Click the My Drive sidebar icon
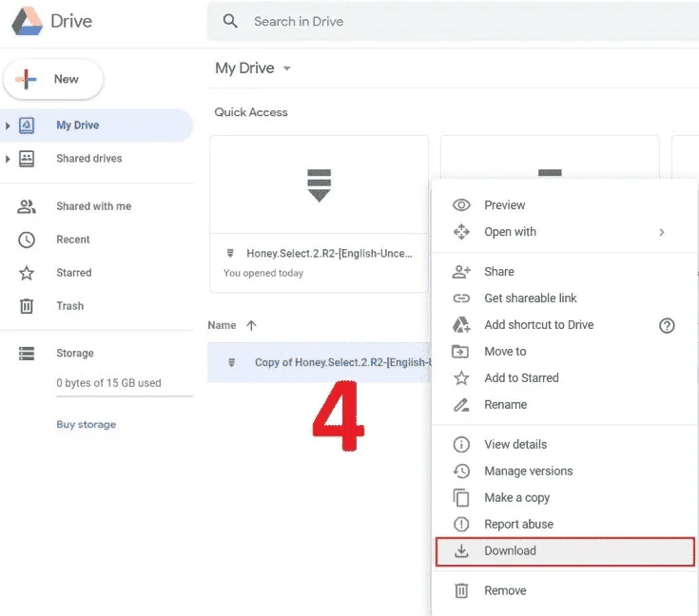The width and height of the screenshot is (699, 616). coord(27,125)
